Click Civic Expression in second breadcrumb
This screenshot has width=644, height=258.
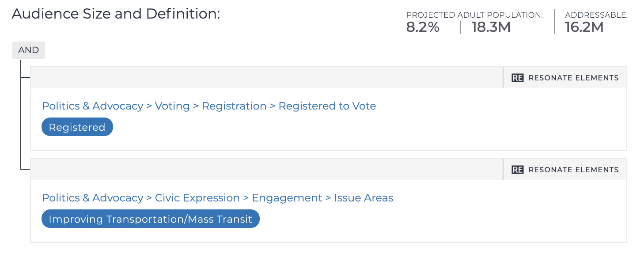click(x=197, y=198)
